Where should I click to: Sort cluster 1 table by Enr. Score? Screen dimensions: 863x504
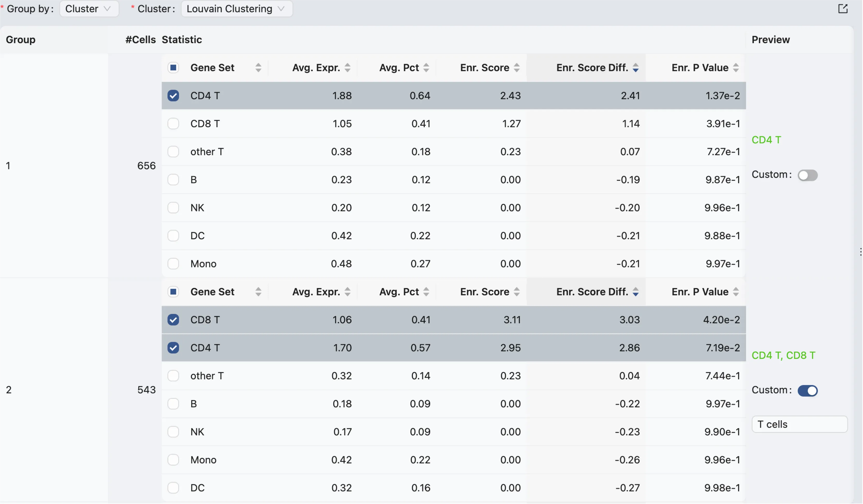pos(516,68)
